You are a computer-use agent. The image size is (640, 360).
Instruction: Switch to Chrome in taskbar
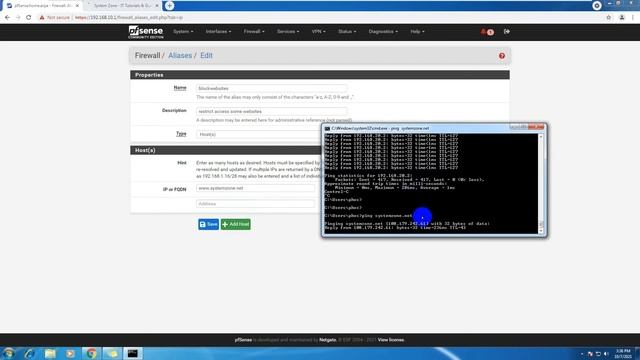91,353
